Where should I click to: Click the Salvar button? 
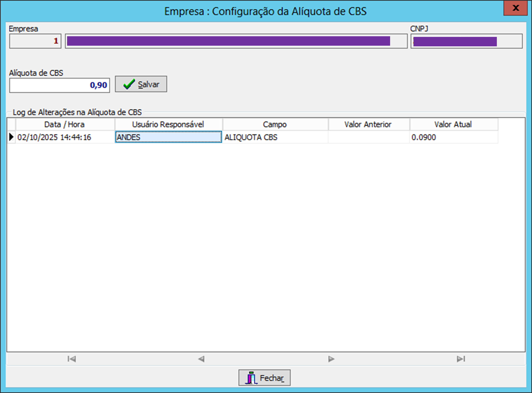pyautogui.click(x=141, y=84)
